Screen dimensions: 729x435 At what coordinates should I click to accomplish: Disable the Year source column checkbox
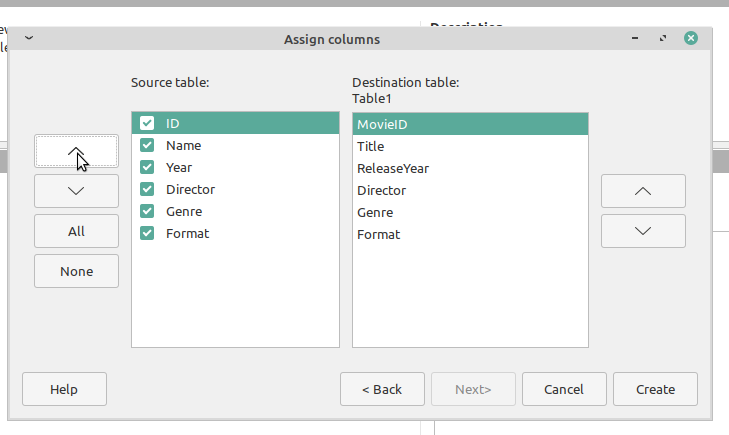147,167
